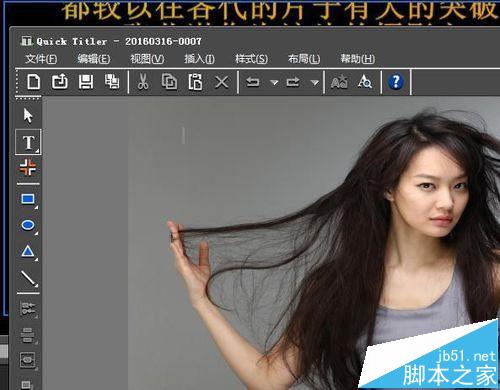Create a new title file

(x=33, y=82)
